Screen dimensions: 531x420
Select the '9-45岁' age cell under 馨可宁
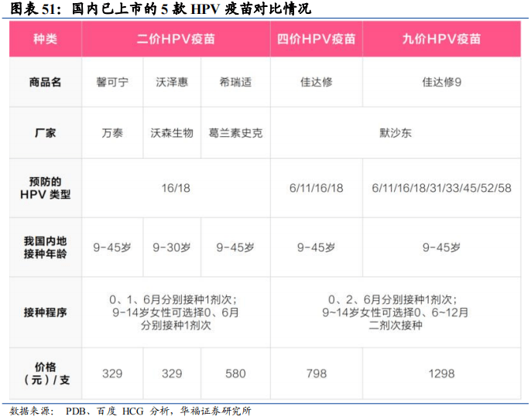tap(112, 248)
